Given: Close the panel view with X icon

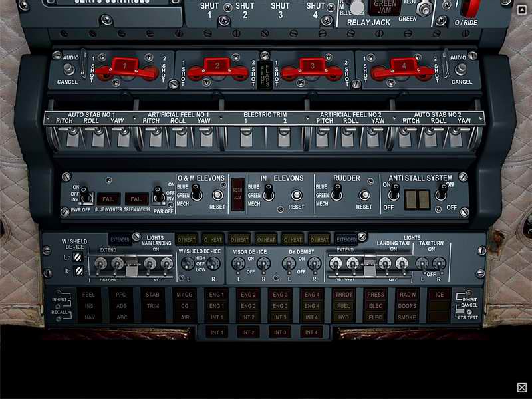Looking at the screenshot, I should [522, 388].
